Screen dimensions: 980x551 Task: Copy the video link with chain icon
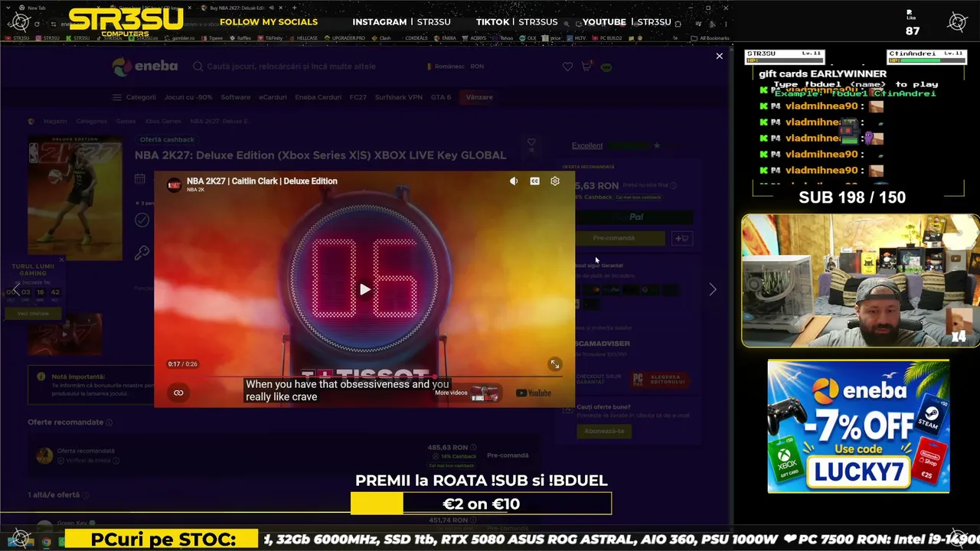tap(178, 393)
